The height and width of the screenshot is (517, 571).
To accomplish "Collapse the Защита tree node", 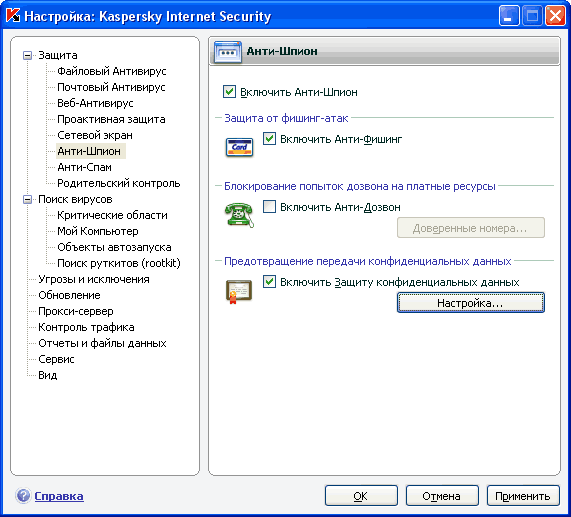I will pyautogui.click(x=27, y=55).
